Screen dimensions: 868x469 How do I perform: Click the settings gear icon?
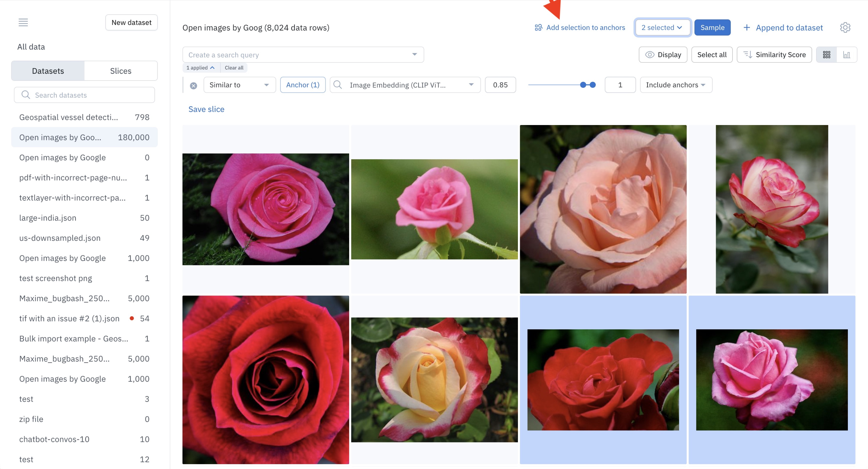[845, 27]
